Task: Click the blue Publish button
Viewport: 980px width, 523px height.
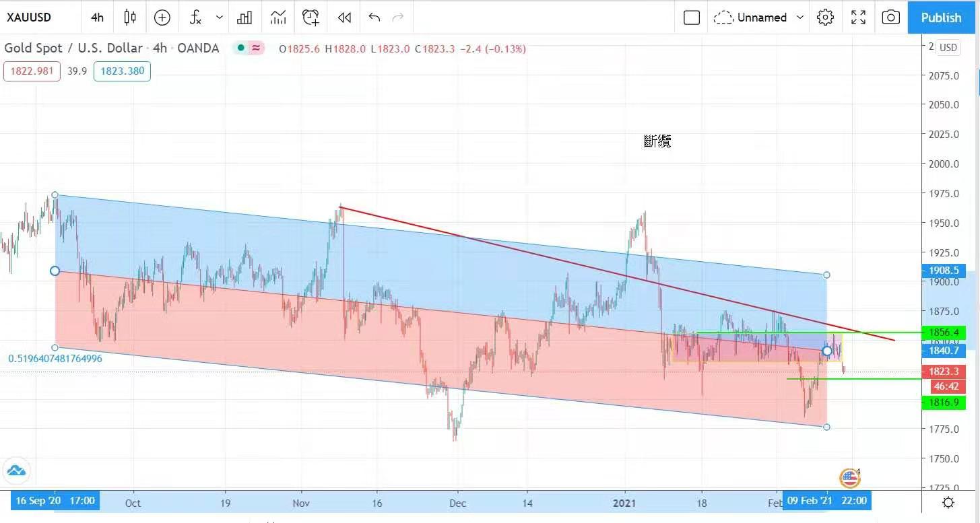Action: 941,18
